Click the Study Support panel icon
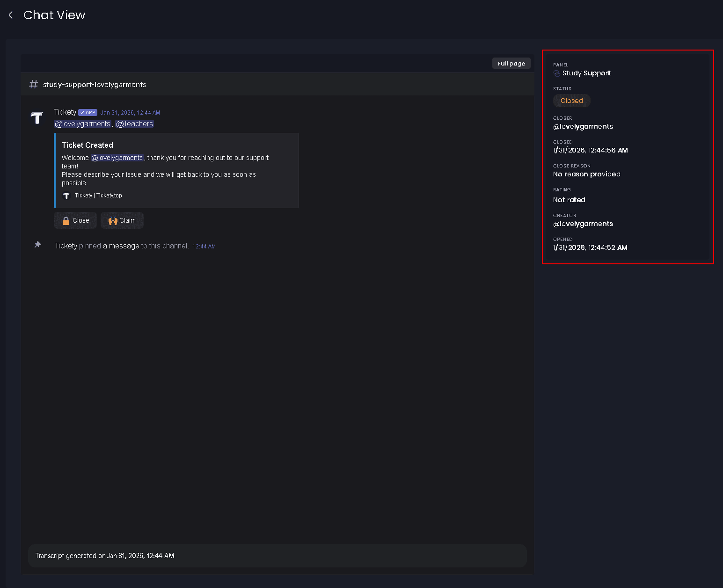 [557, 73]
